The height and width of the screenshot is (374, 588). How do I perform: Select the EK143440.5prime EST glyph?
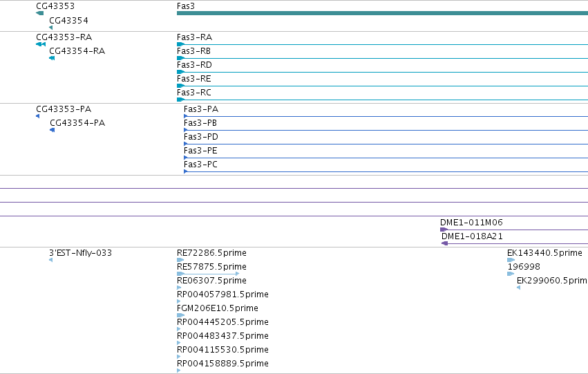coord(511,260)
